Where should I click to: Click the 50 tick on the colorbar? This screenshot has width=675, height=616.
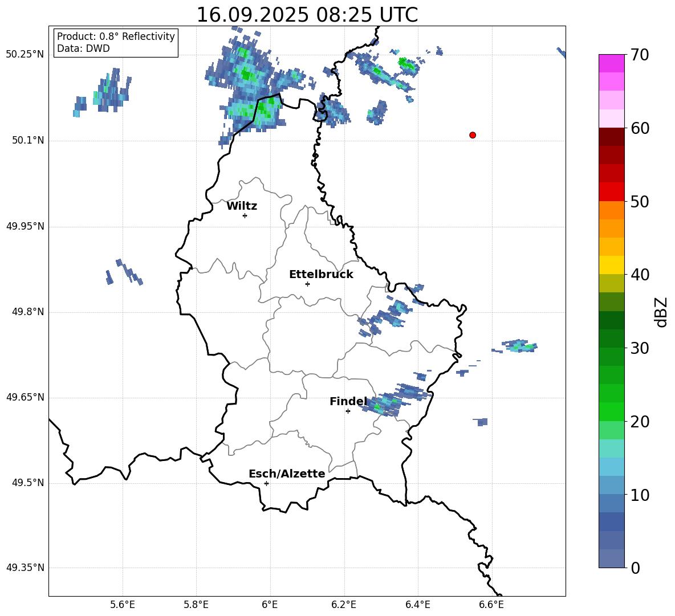coord(640,202)
